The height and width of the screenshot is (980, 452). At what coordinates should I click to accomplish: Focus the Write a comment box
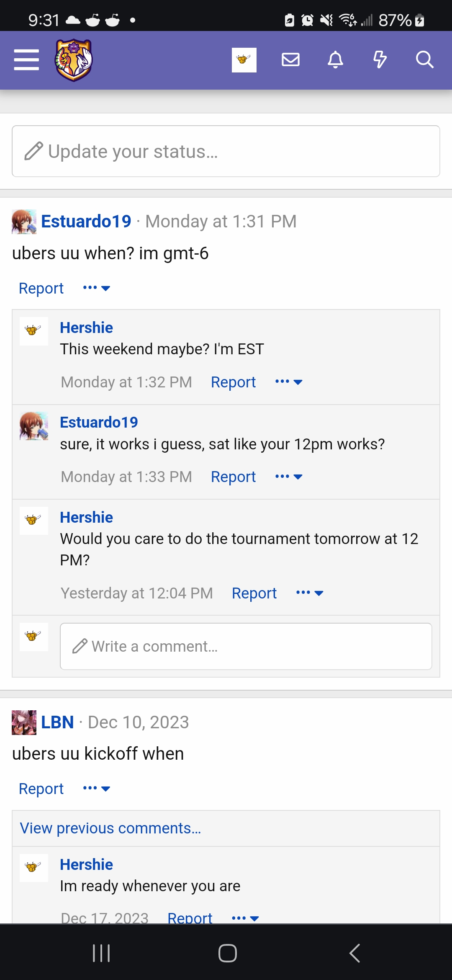pos(246,646)
